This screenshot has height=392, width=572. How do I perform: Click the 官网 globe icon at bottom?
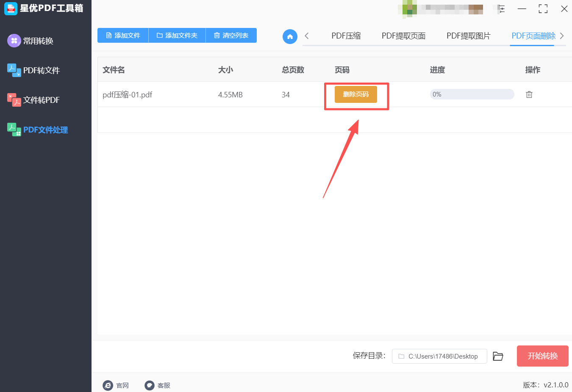[108, 385]
